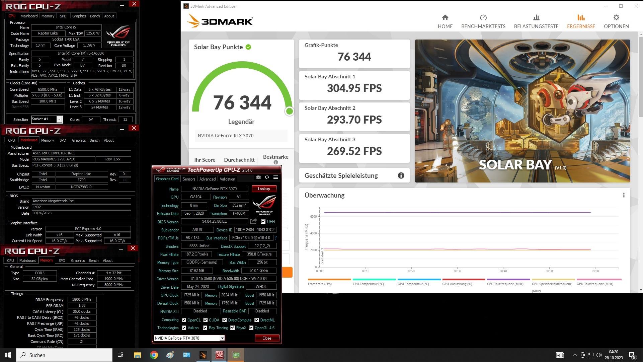Image resolution: width=644 pixels, height=362 pixels.
Task: Open the GPU-Z hamburger menu
Action: (x=276, y=177)
